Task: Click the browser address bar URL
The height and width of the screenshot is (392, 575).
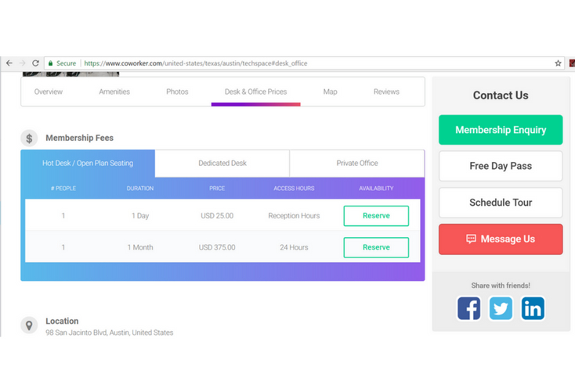Action: [x=196, y=63]
